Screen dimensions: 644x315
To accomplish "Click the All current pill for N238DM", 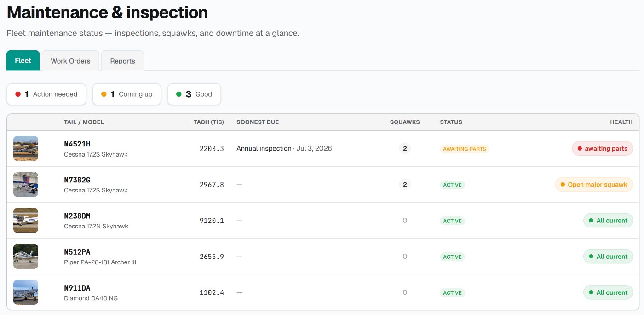I will (x=608, y=220).
